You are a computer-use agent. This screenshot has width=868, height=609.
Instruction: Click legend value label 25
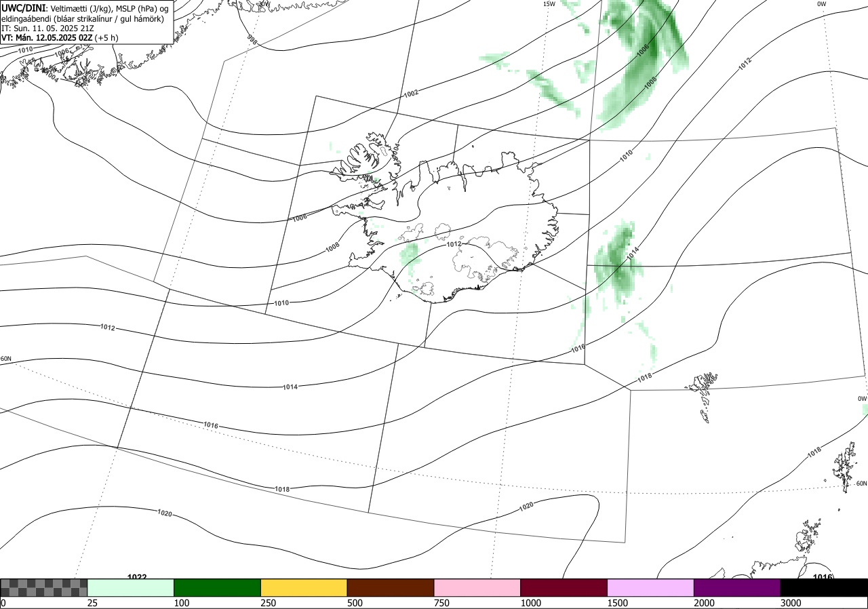pyautogui.click(x=93, y=603)
